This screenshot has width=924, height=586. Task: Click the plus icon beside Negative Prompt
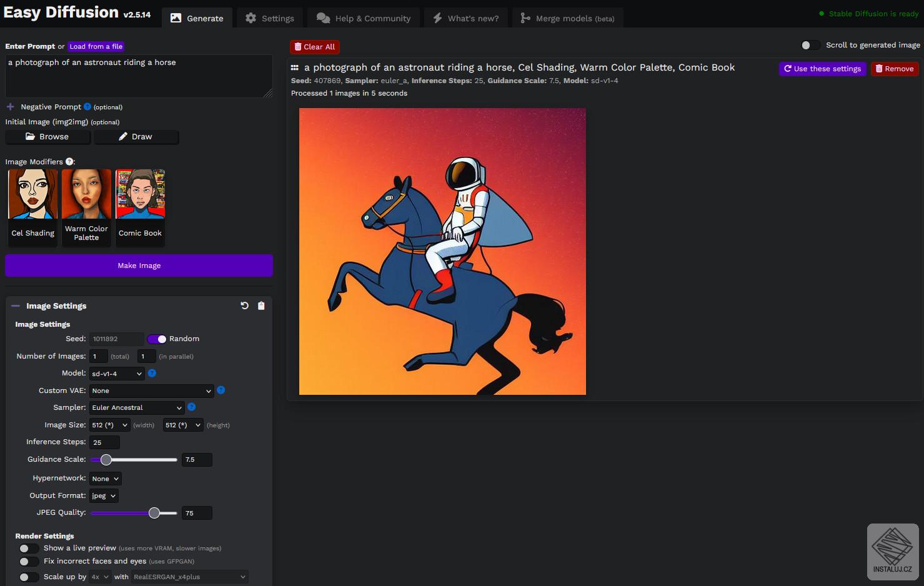pos(10,107)
